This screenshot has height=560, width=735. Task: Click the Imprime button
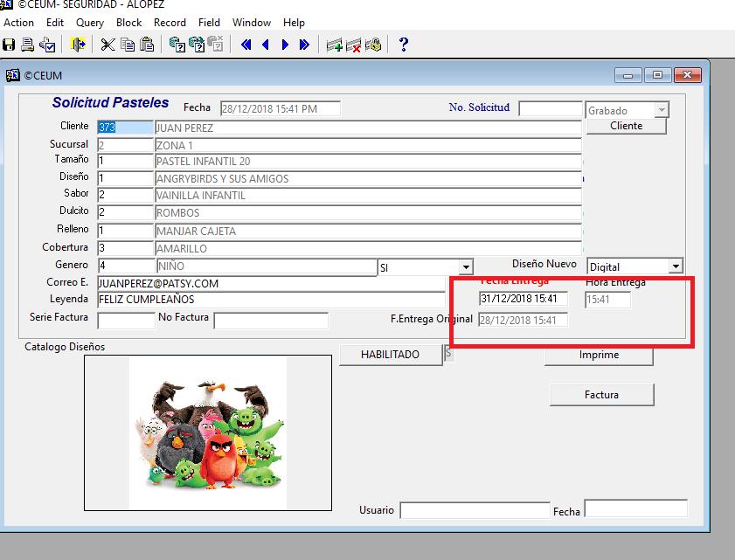coord(599,356)
